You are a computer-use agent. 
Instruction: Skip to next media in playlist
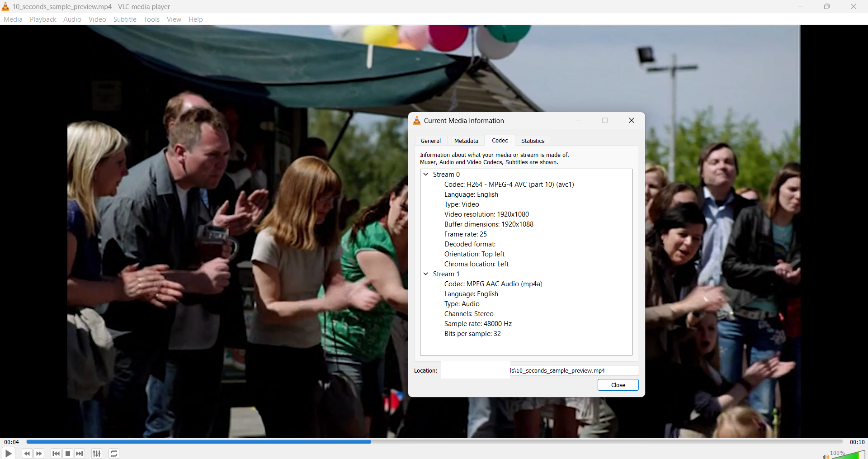pos(80,454)
